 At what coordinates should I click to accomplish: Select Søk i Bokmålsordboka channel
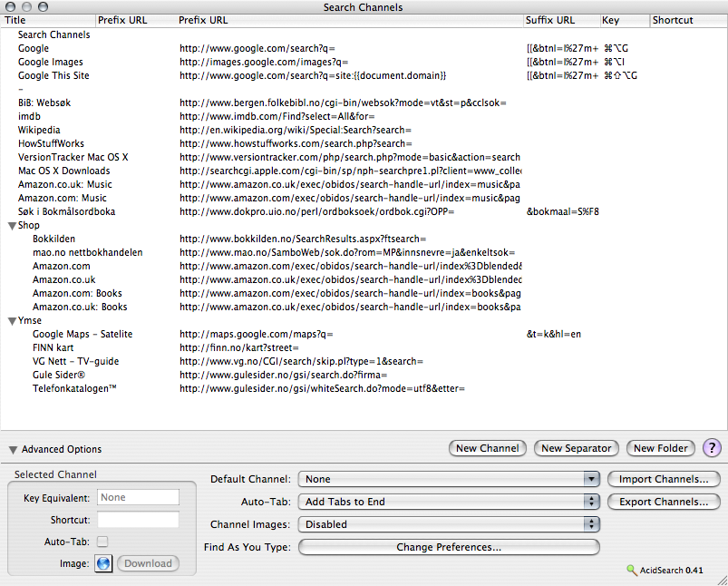click(66, 212)
